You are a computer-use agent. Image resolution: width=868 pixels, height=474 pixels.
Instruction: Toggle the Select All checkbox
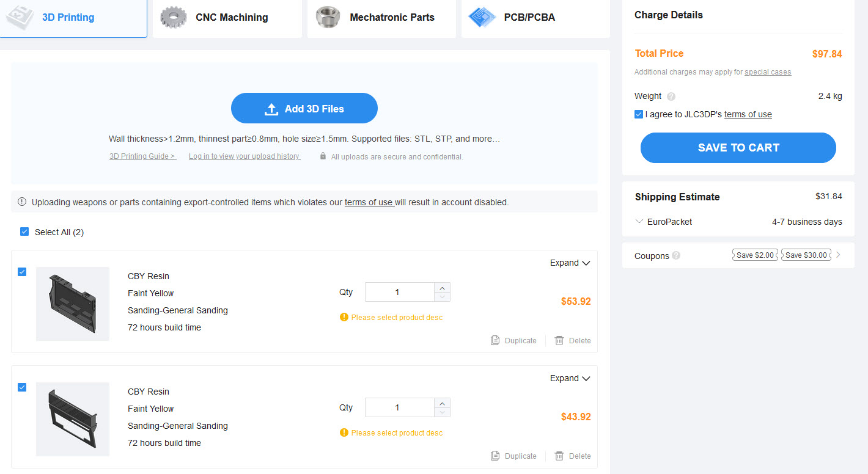click(24, 232)
